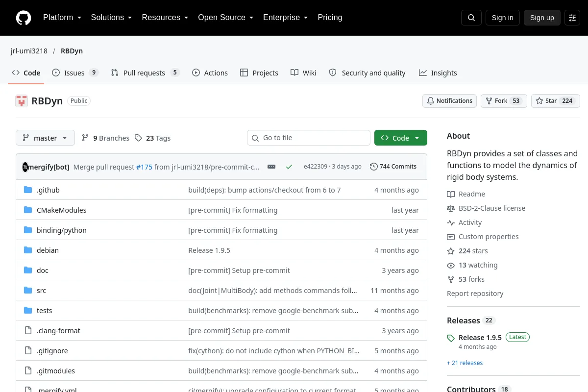
Task: Expand the Enterprise menu
Action: (285, 18)
